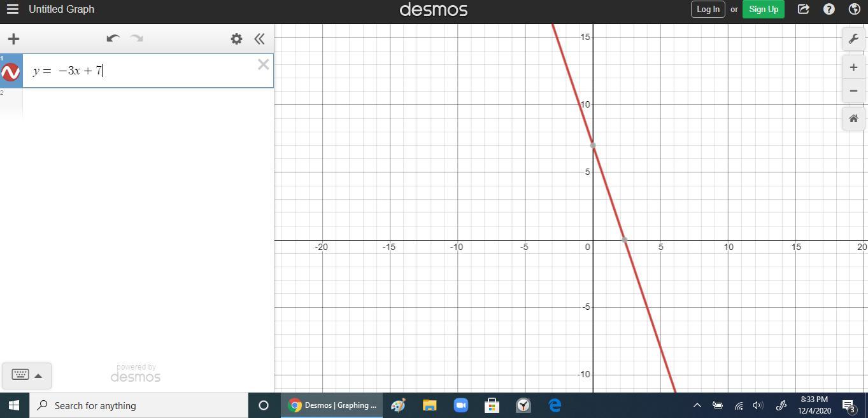The height and width of the screenshot is (418, 868).
Task: Collapse the expression list panel
Action: tap(259, 39)
